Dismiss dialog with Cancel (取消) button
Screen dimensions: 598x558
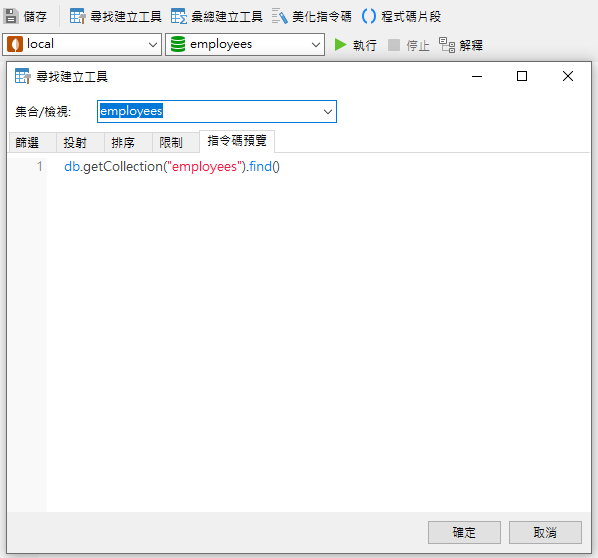click(x=545, y=532)
